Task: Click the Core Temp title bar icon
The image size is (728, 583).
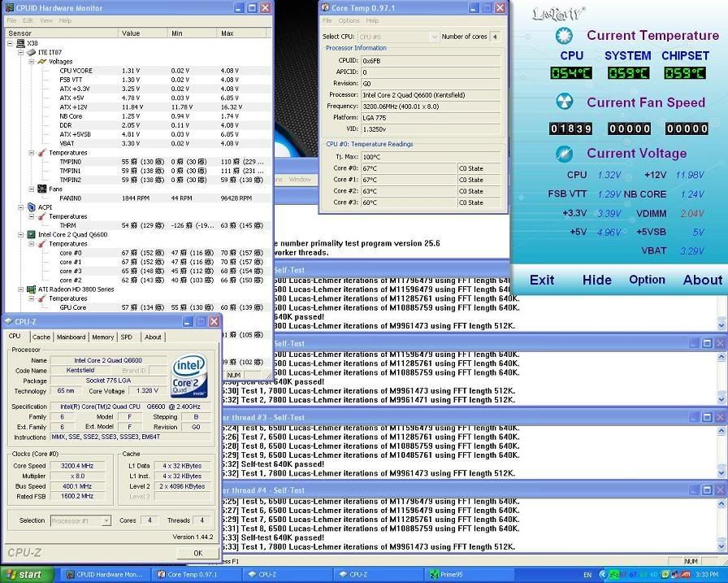Action: pyautogui.click(x=326, y=7)
